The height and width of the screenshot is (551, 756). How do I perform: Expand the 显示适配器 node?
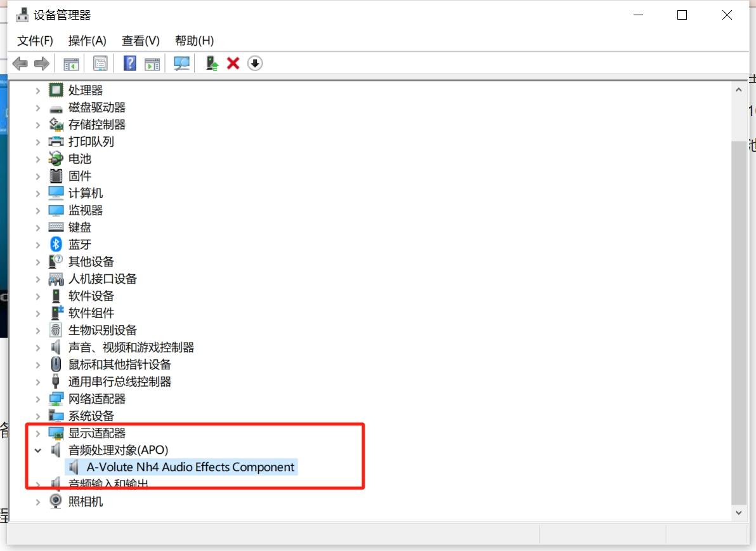(38, 433)
